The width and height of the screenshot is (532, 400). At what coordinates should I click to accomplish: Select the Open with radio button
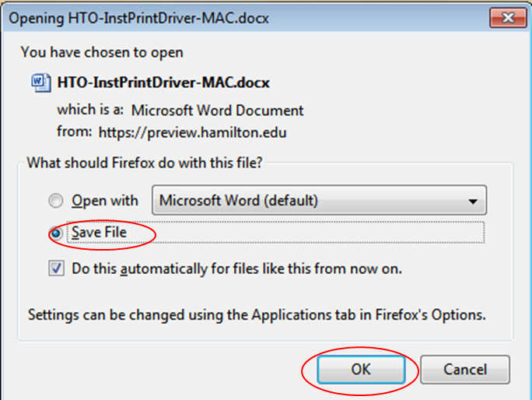click(x=56, y=200)
